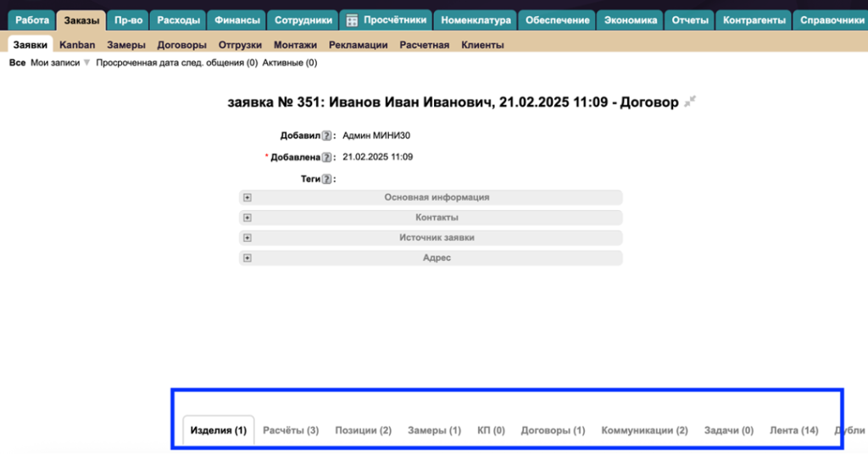Open the Лента (14) tab

coord(793,430)
